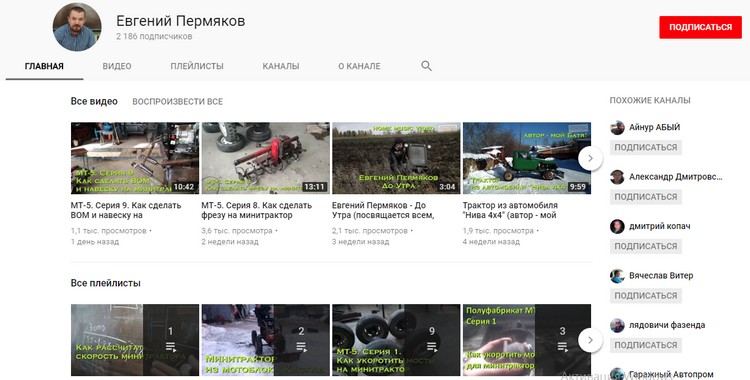Open Трактор из Нива 4x4 thumbnail

527,158
